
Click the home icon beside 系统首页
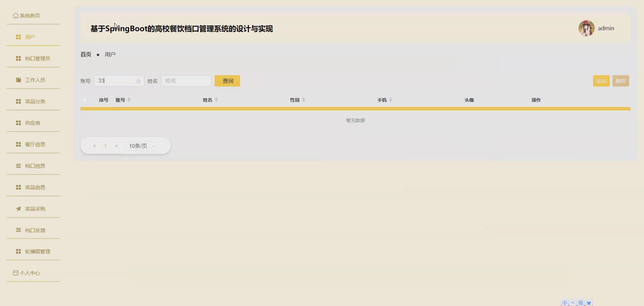[16, 15]
